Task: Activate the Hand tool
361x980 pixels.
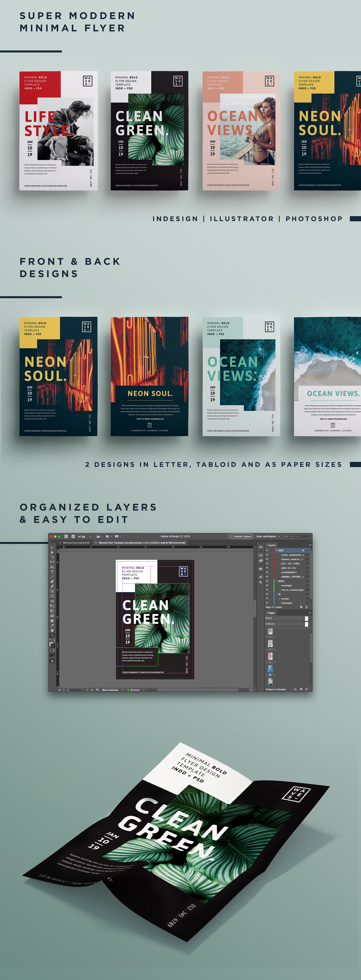Action: point(52,630)
